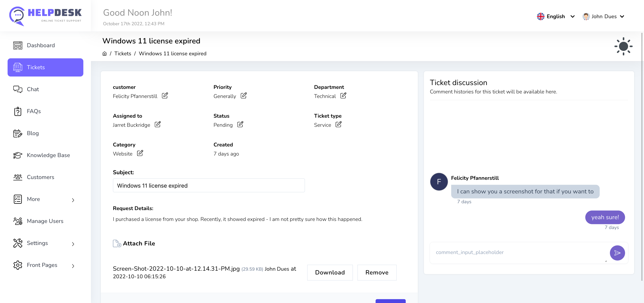Click Felicity's screenshot offer message
Viewport: 644px width, 303px height.
coord(525,192)
